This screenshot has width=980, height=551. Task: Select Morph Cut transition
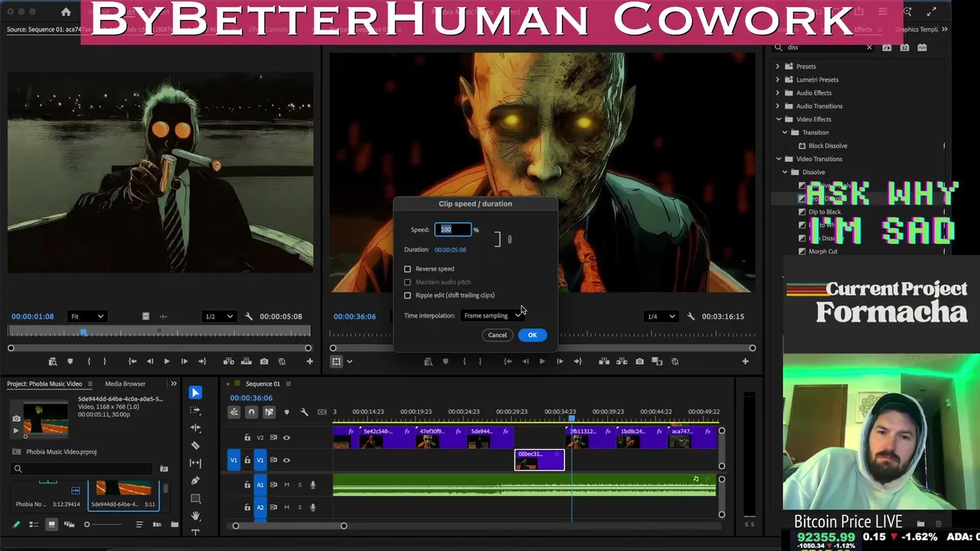[823, 251]
